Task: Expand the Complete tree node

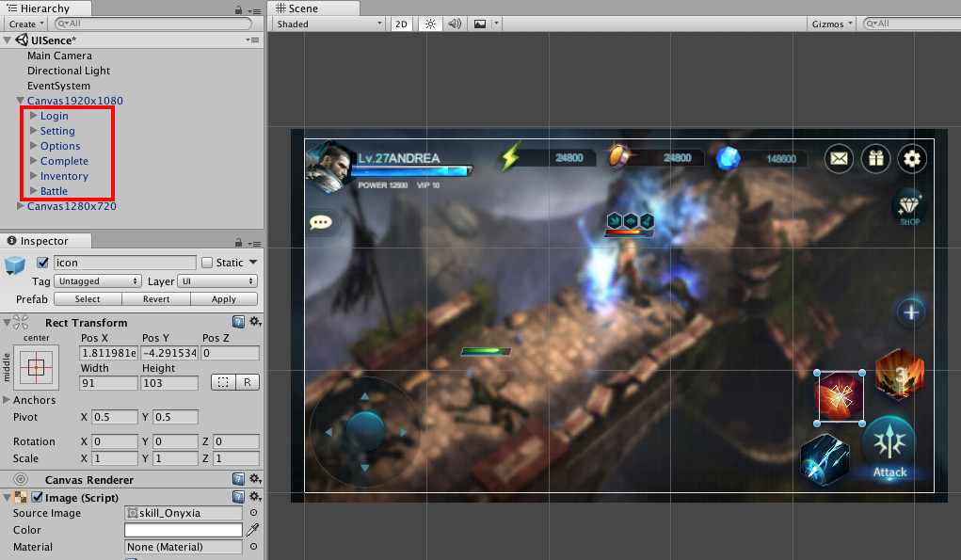Action: 34,161
